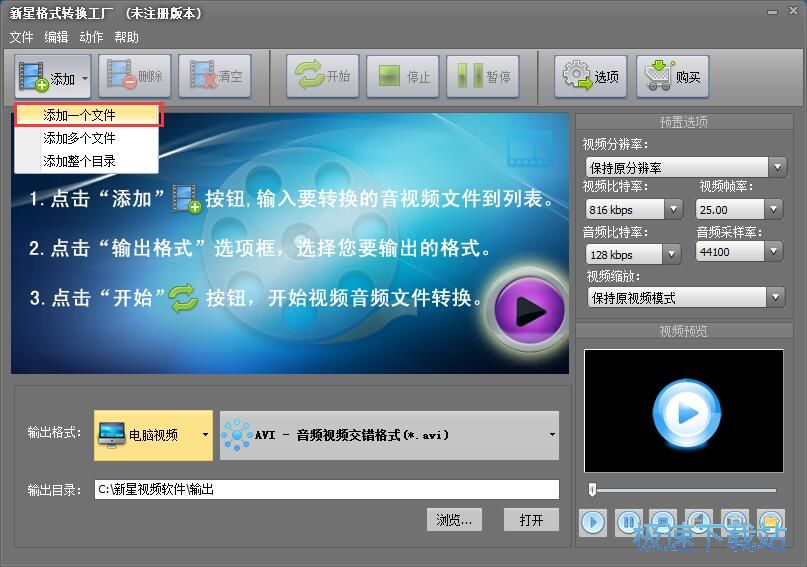
Task: Open the 128 kbps audio bitrate dropdown
Action: coord(671,254)
